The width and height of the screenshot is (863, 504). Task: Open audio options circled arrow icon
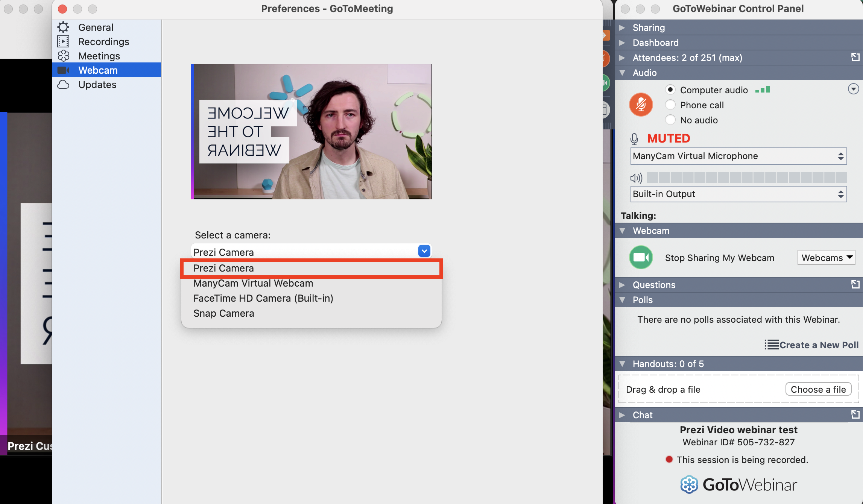[x=853, y=89]
